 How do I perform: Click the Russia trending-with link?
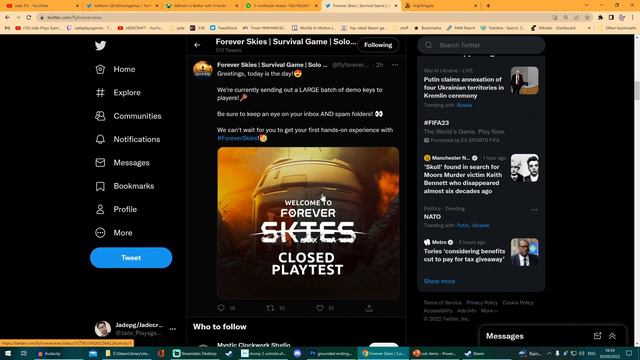(464, 105)
